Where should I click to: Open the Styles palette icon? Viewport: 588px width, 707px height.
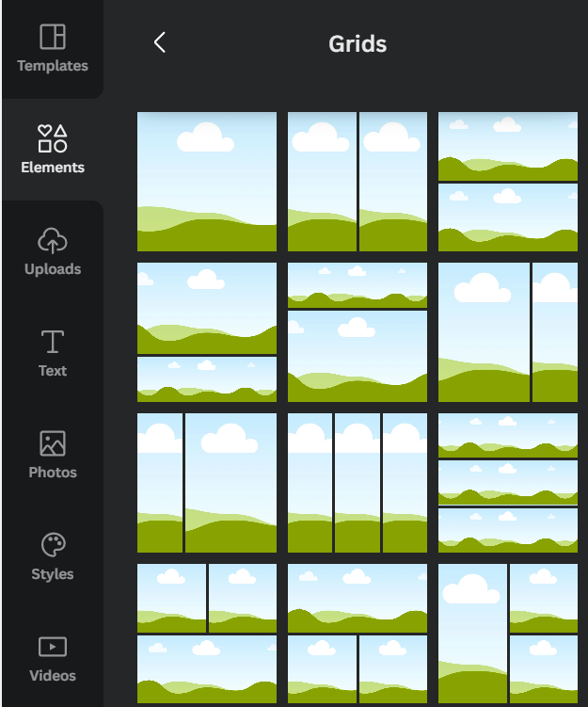pos(54,545)
